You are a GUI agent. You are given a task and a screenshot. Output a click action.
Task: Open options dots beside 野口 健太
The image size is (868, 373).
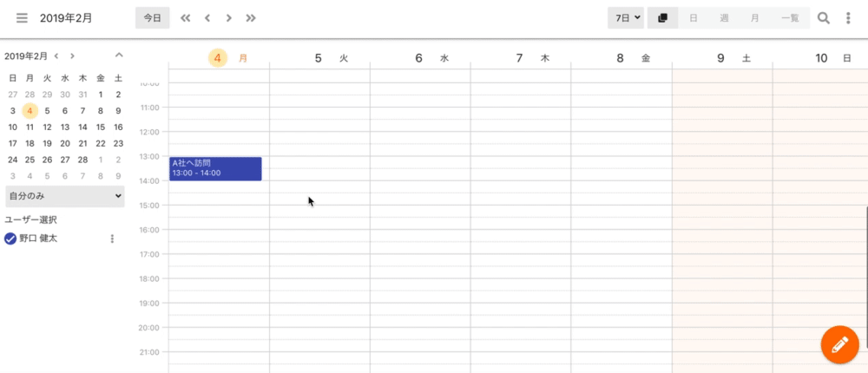coord(112,239)
